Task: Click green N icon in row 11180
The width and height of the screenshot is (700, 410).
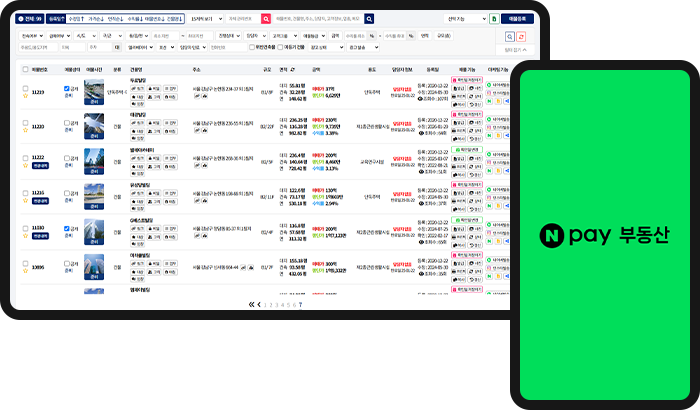Action: coord(489,241)
